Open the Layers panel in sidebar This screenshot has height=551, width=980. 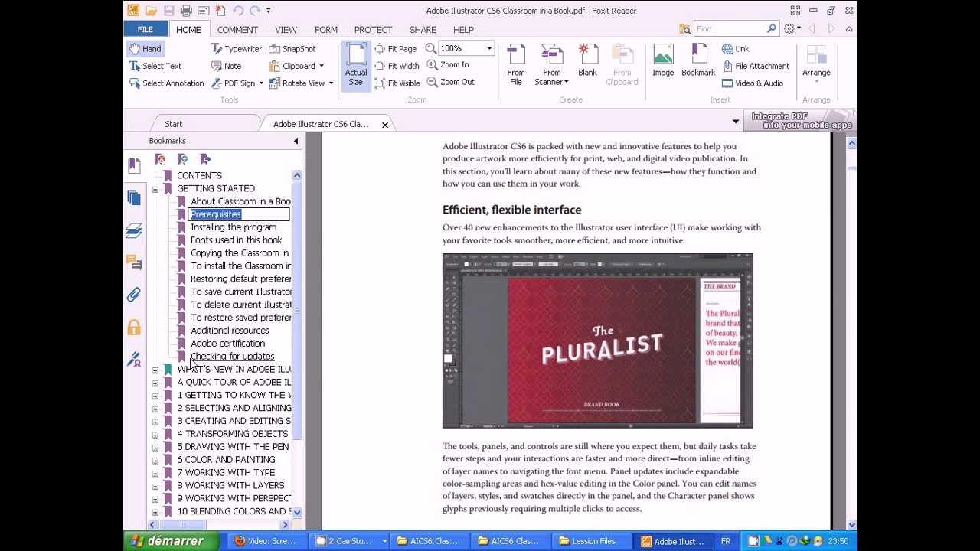(x=134, y=230)
